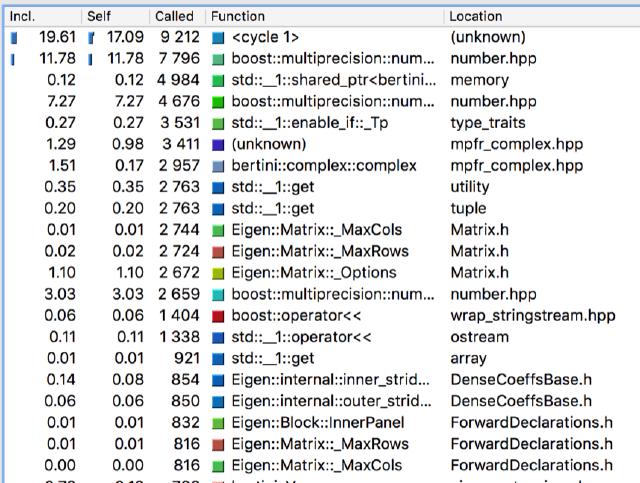Click the memory location cell

[480, 80]
